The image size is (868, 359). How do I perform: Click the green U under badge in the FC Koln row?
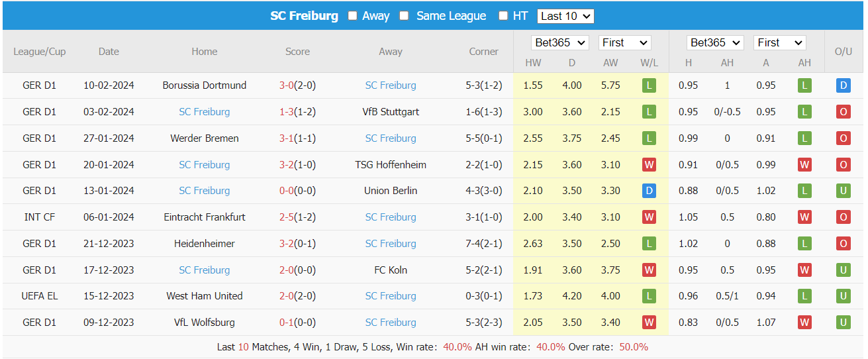[x=843, y=270]
